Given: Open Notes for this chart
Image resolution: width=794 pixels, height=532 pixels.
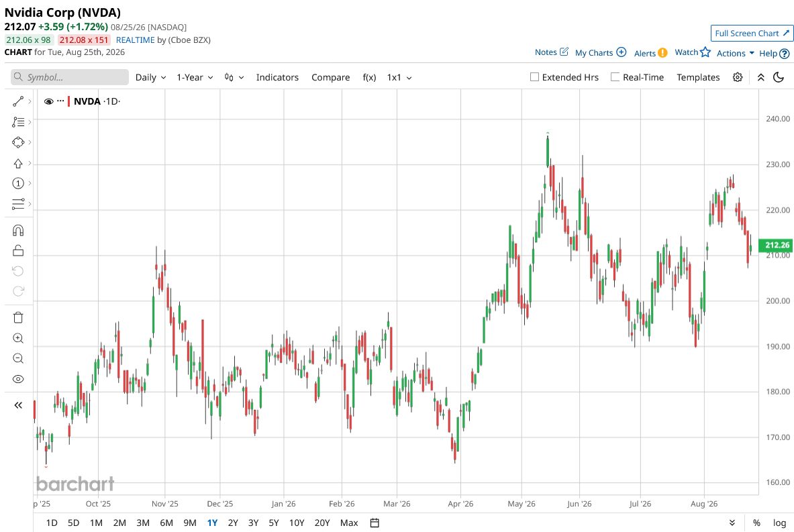Looking at the screenshot, I should click(x=552, y=52).
